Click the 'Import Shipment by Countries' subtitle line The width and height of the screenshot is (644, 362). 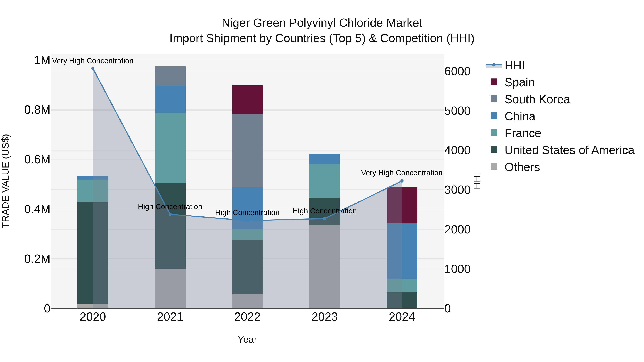click(322, 38)
